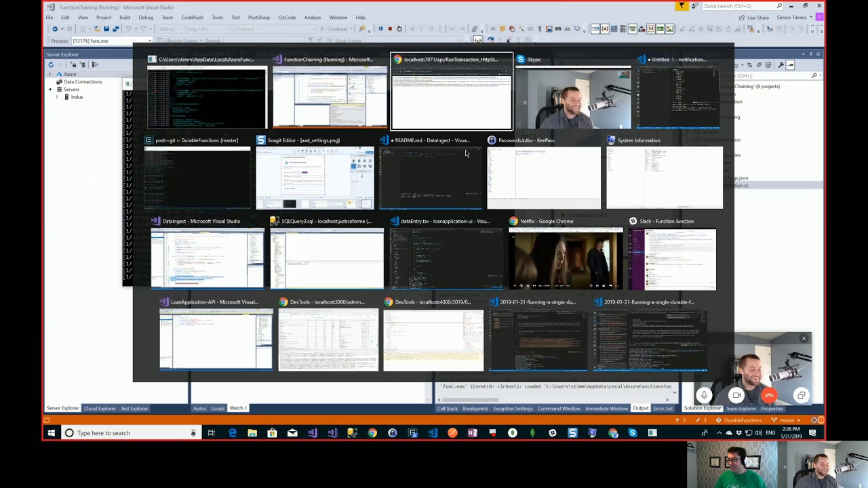
Task: Click Quick Launch search box
Action: (x=743, y=6)
